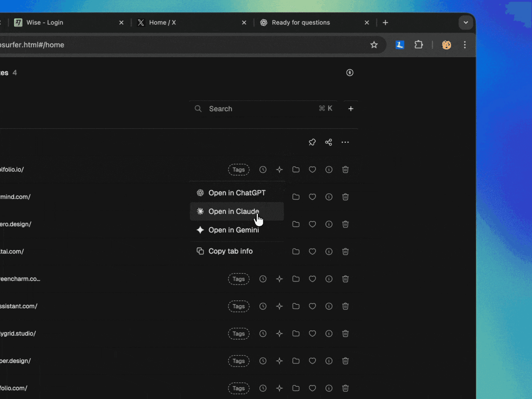This screenshot has width=532, height=399.
Task: Focus the Search field
Action: pyautogui.click(x=263, y=109)
